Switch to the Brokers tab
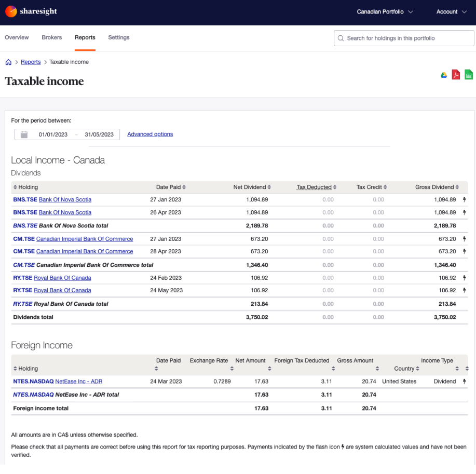Viewport: 476px width, 474px height. (x=51, y=37)
